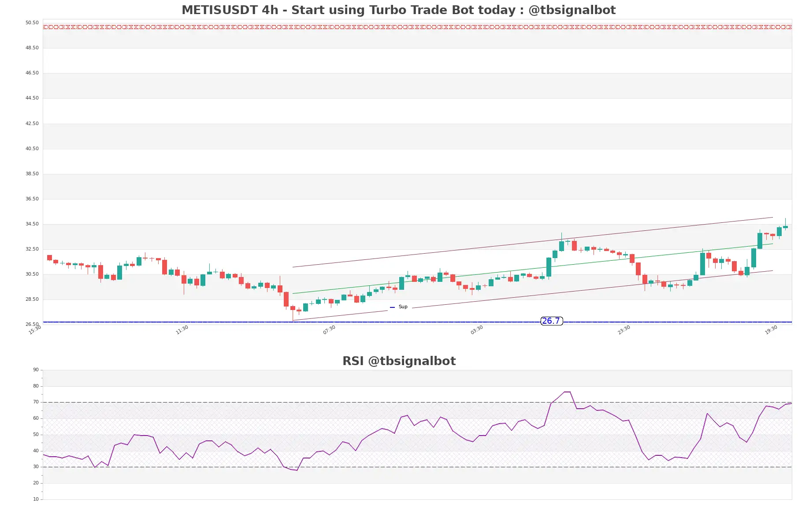Click the 48.50 price axis label
The height and width of the screenshot is (532, 798).
click(32, 48)
